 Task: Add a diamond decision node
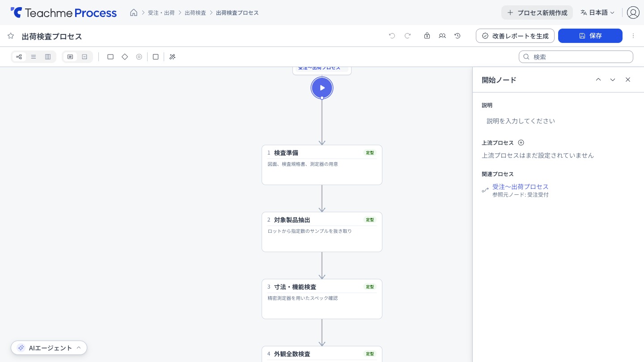coord(125,57)
